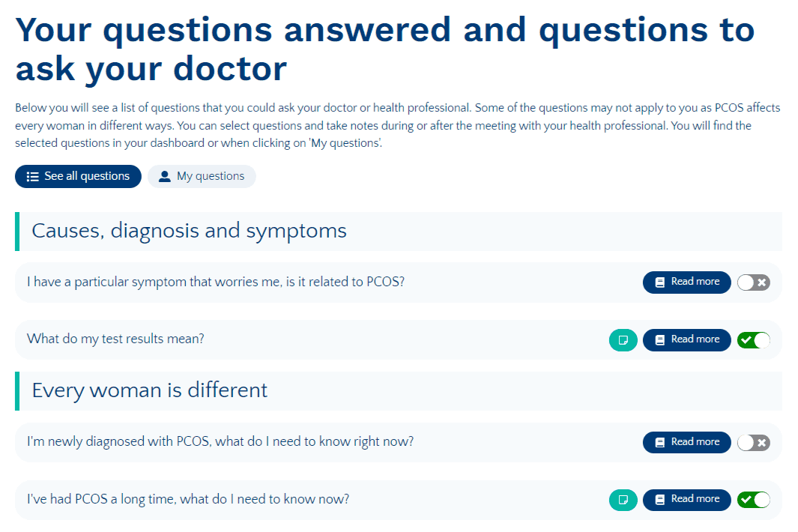
Task: Click book icon beside long-time PCOS question
Action: 660,500
